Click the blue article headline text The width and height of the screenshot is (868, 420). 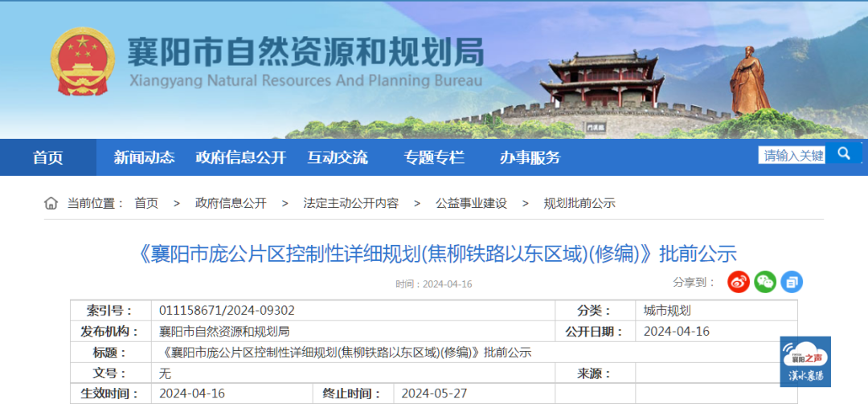434,255
